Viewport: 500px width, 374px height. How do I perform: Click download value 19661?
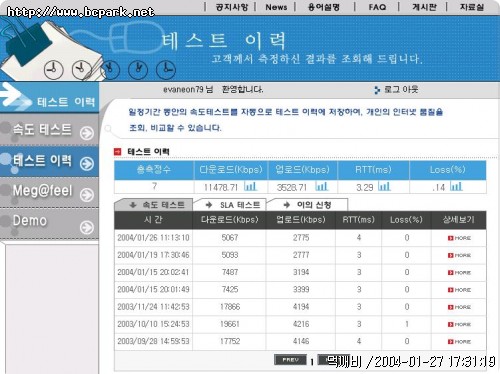point(230,324)
